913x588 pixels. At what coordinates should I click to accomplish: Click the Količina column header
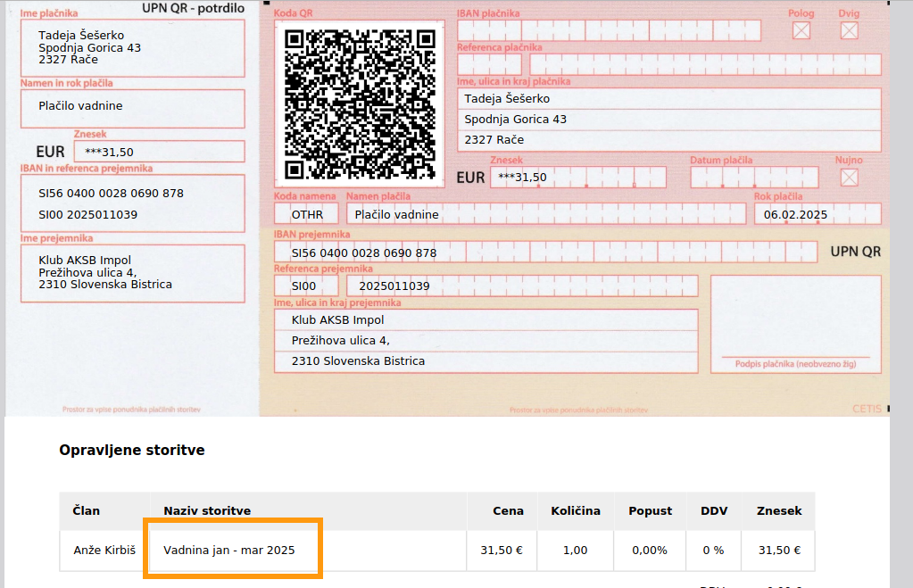pos(575,510)
